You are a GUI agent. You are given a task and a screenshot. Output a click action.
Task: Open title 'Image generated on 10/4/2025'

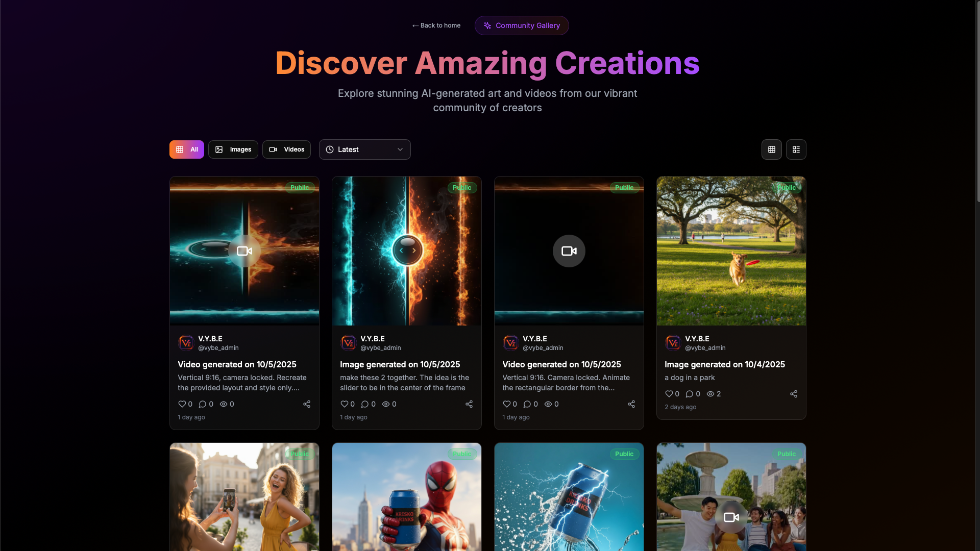click(724, 364)
